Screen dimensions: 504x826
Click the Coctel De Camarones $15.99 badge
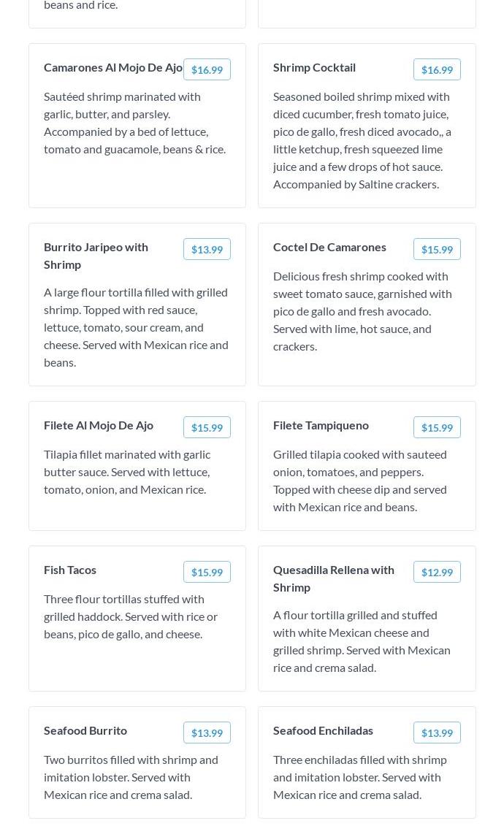pos(437,249)
